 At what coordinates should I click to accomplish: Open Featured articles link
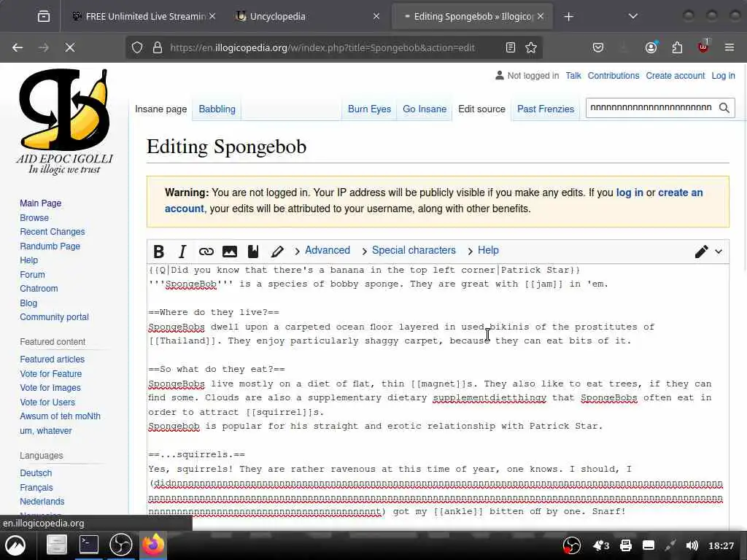click(x=52, y=359)
